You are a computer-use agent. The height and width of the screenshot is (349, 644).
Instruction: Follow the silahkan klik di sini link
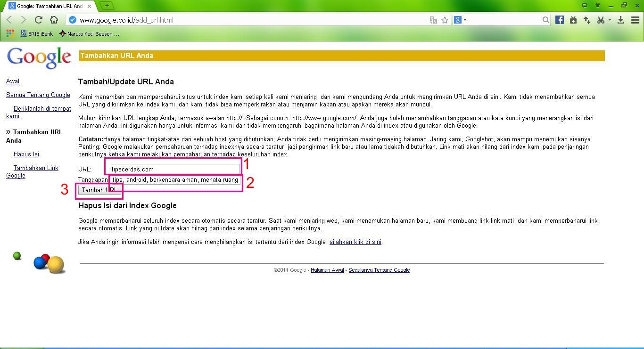[x=355, y=242]
